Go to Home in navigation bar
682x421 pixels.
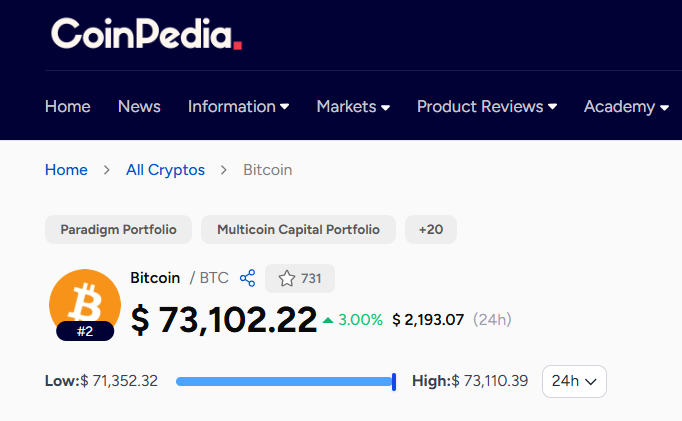pos(68,106)
